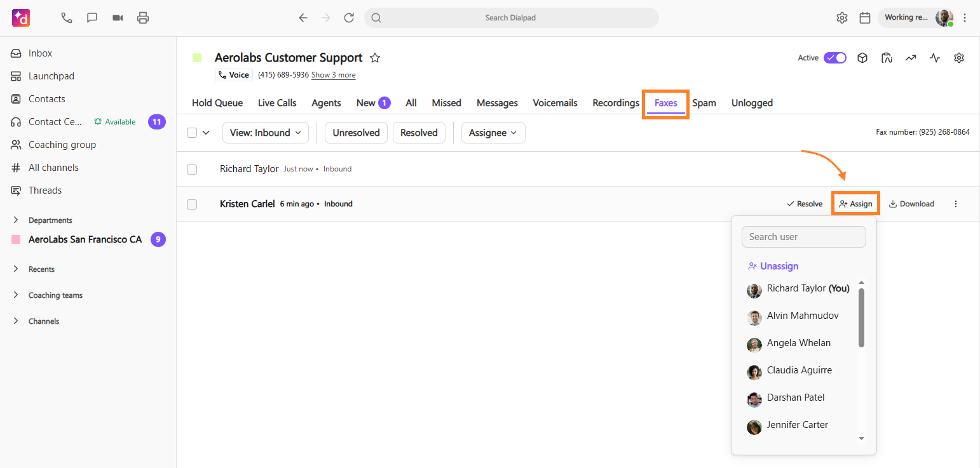The height and width of the screenshot is (468, 980).
Task: Click the light green department color square
Action: coord(197,58)
